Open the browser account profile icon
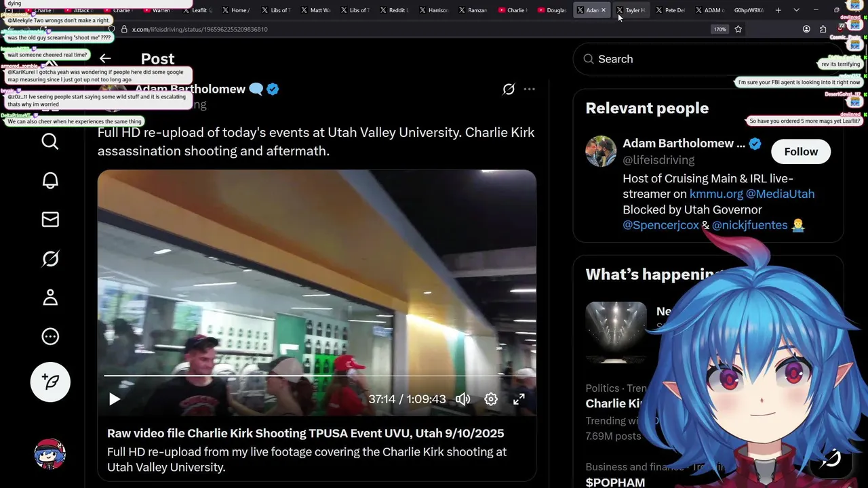868x488 pixels. pyautogui.click(x=806, y=29)
